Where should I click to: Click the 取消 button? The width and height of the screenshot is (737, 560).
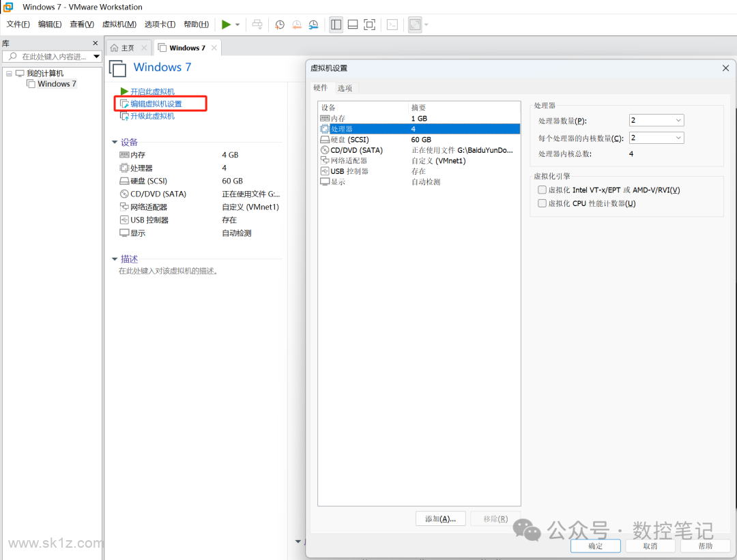tap(650, 546)
